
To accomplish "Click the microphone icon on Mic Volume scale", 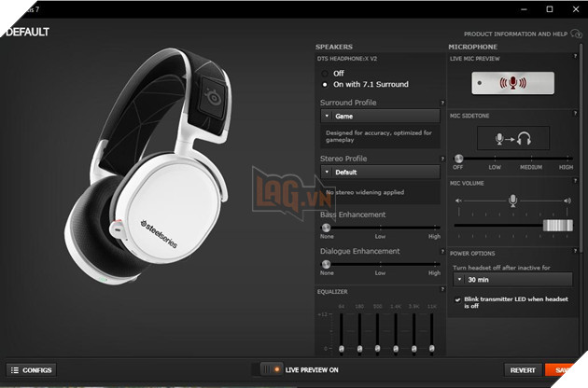I will click(512, 201).
